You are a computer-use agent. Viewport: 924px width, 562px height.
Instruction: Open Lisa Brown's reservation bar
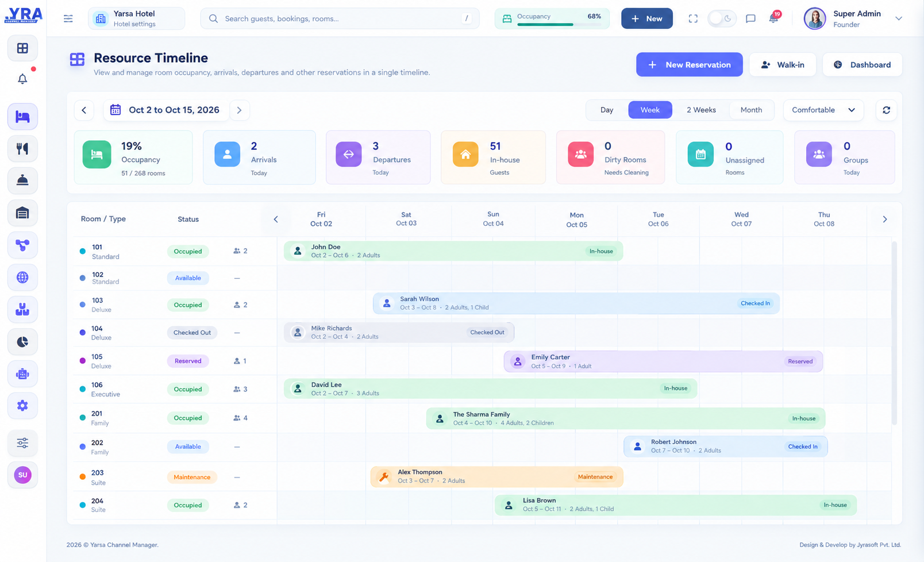point(676,505)
